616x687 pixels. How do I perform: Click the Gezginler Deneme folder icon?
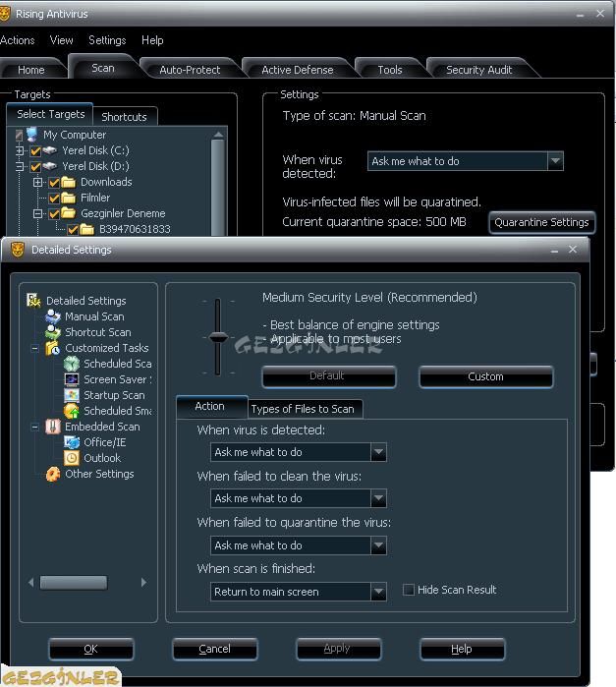click(x=69, y=213)
